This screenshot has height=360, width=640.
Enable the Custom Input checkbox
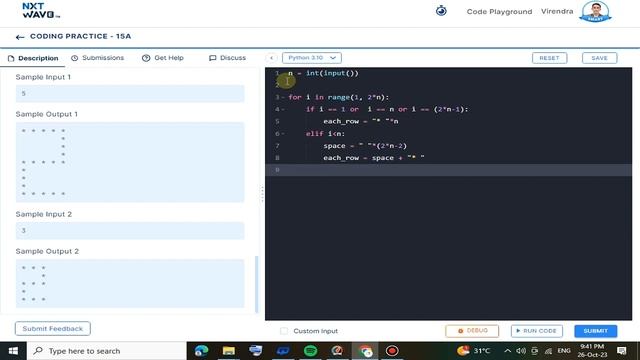pos(284,331)
